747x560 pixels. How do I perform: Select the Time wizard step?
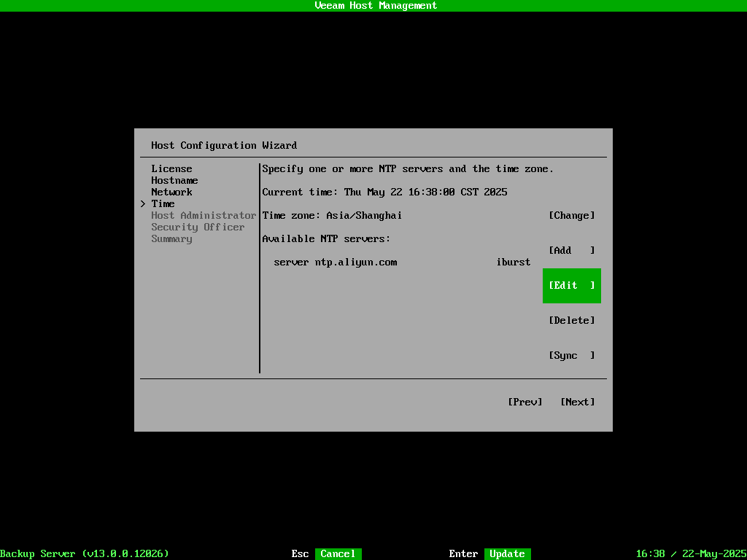[x=163, y=204]
